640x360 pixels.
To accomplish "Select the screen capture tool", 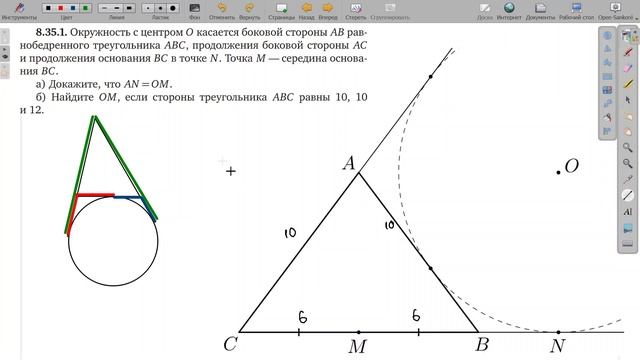I will [x=628, y=228].
